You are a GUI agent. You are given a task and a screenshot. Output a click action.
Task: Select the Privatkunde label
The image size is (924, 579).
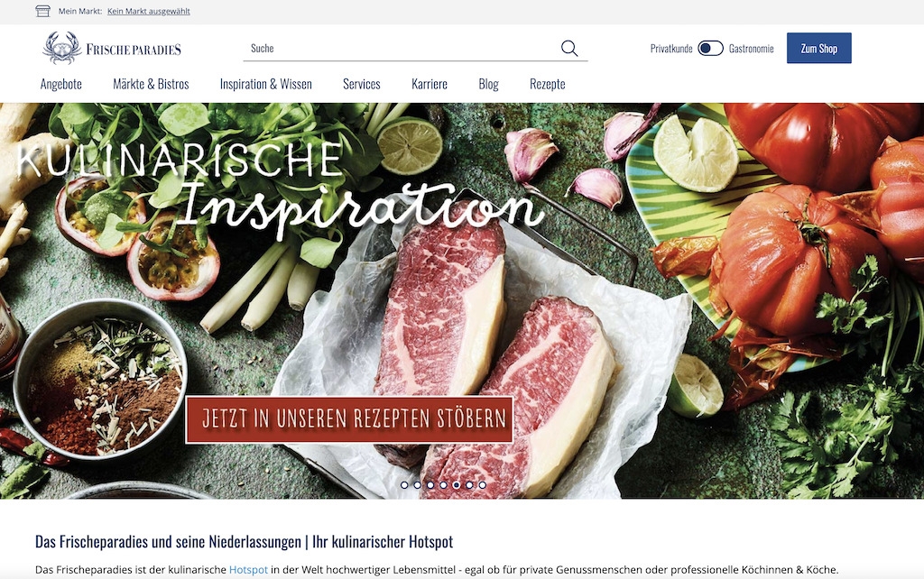point(671,49)
